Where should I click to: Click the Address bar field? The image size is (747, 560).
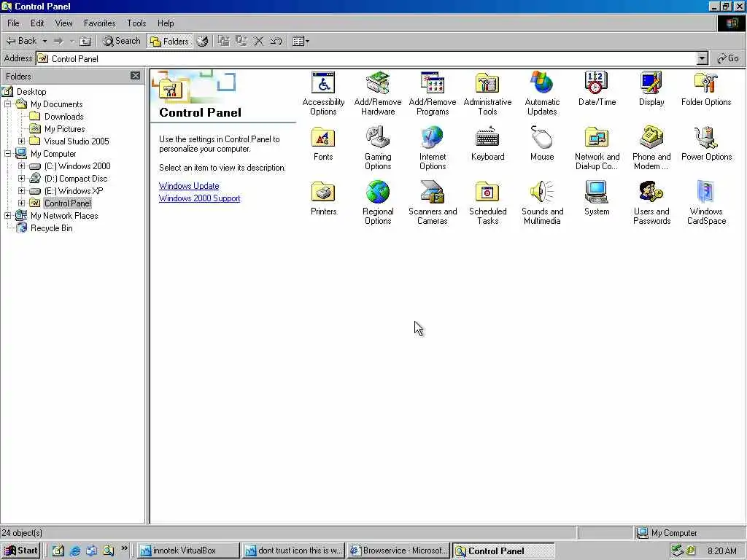point(367,58)
